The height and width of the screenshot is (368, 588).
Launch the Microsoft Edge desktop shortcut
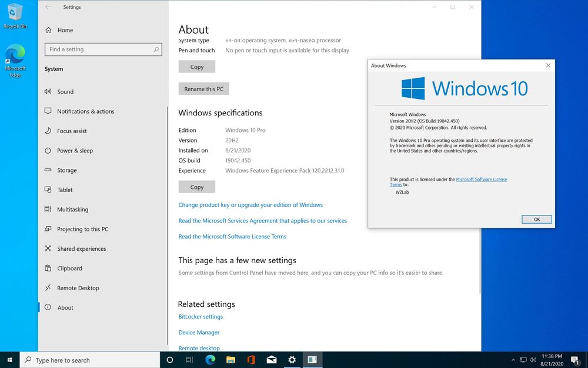[15, 61]
